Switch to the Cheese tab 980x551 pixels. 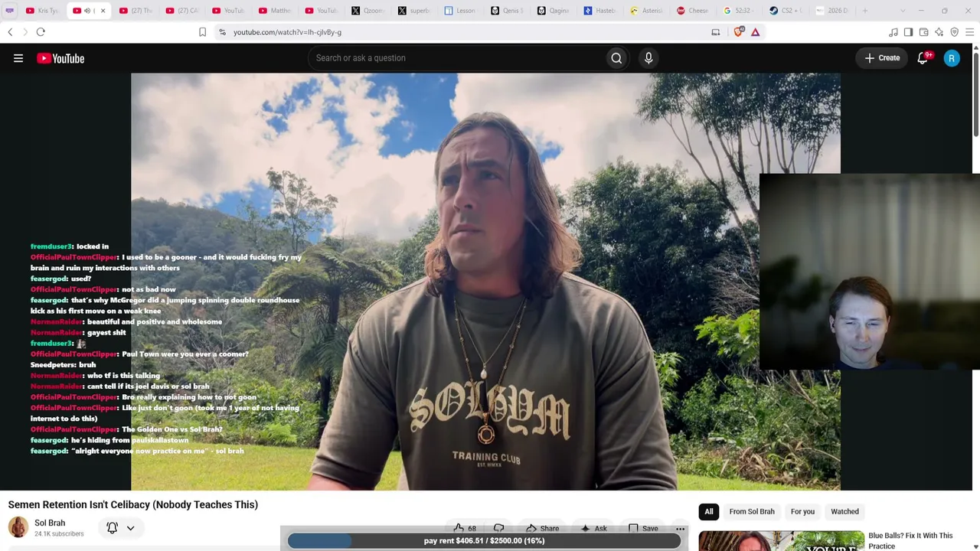(x=694, y=11)
